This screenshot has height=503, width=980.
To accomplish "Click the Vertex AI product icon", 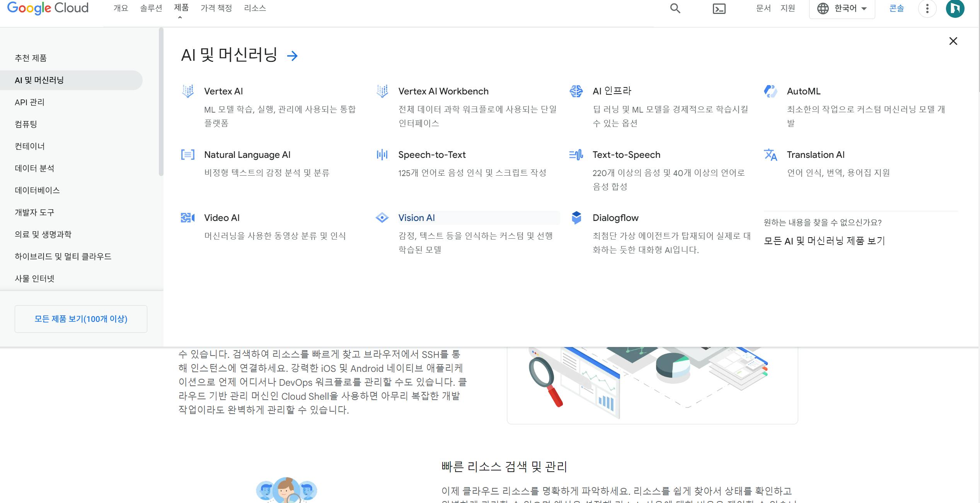I will (188, 91).
